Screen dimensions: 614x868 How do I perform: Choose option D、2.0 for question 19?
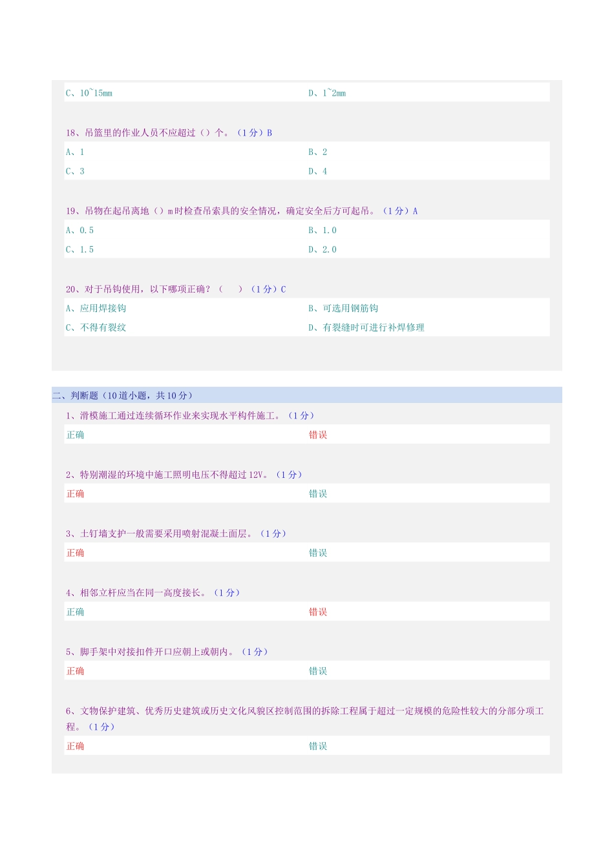[323, 250]
